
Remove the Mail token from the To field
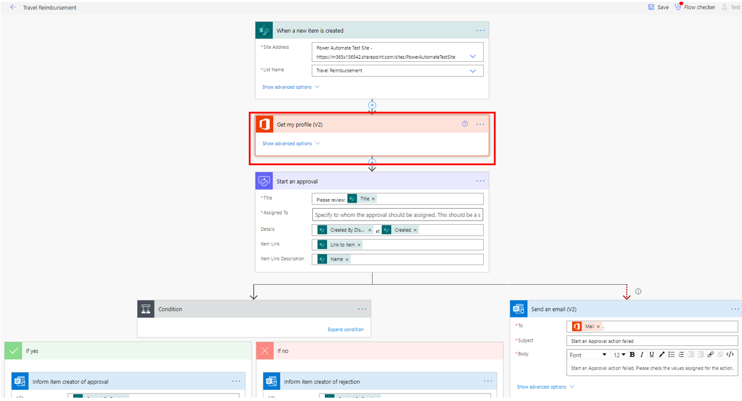(x=598, y=327)
